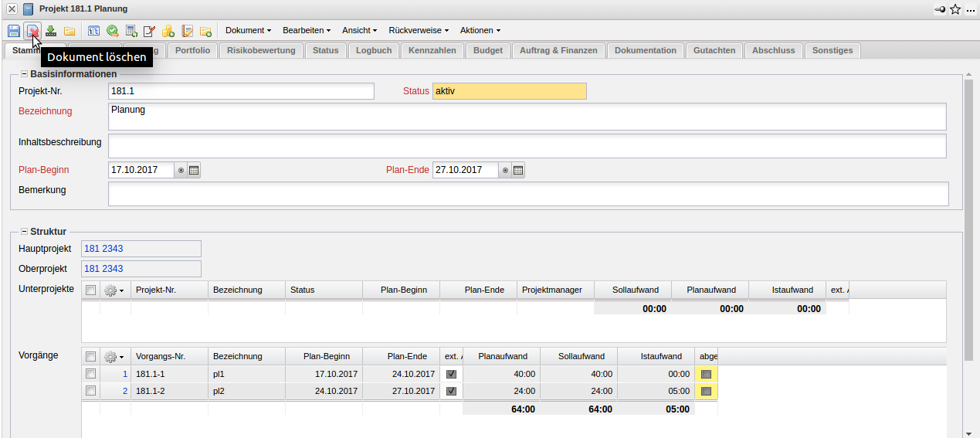Click the table-with-plus toolbar icon
The height and width of the screenshot is (438, 980).
coord(131,31)
